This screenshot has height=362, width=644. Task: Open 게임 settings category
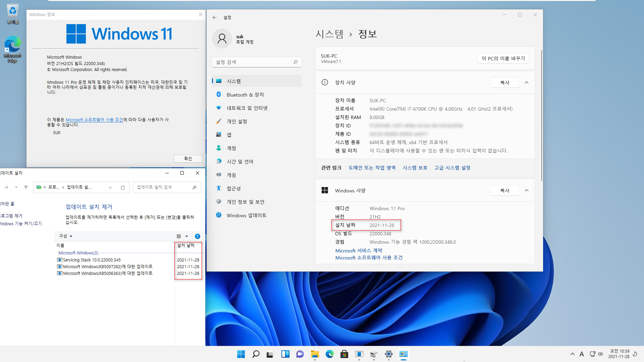[257, 175]
